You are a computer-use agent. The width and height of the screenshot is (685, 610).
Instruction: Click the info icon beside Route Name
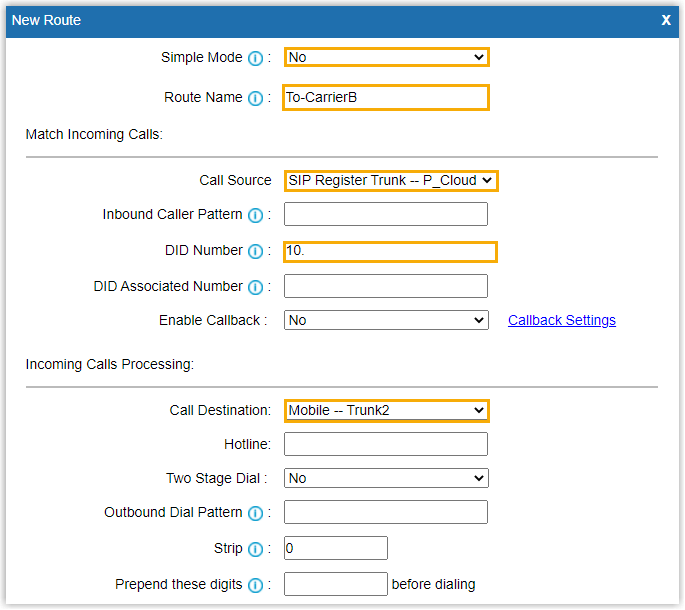click(x=255, y=98)
